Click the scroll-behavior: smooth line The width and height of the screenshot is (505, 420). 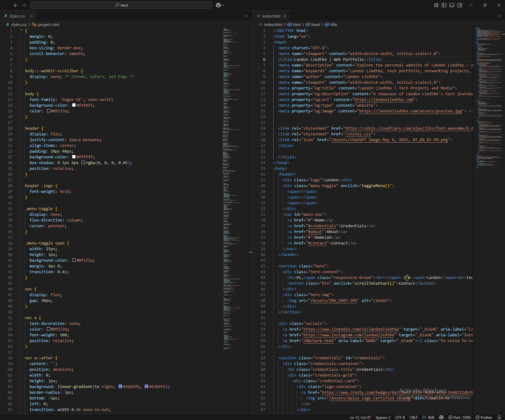57,53
